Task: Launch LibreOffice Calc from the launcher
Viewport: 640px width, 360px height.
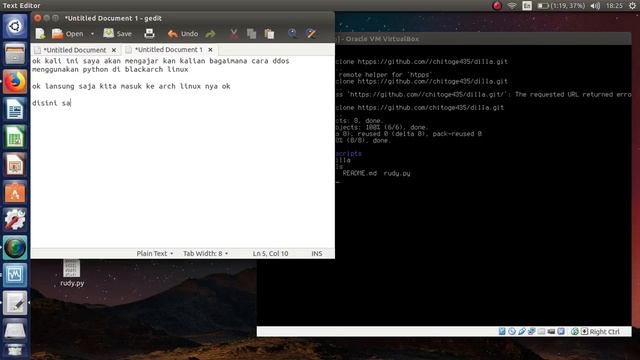Action: [x=15, y=137]
